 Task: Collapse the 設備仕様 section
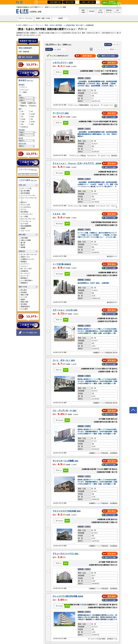pyautogui.click(x=28, y=251)
